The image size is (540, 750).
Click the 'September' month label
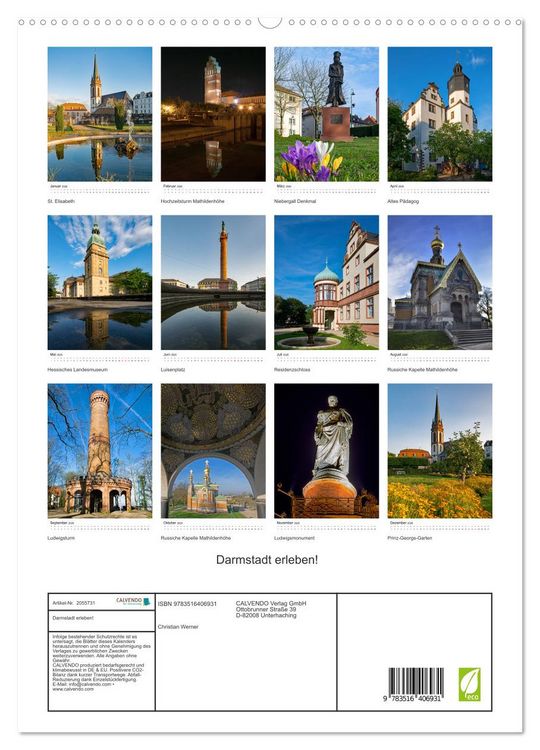tap(62, 523)
